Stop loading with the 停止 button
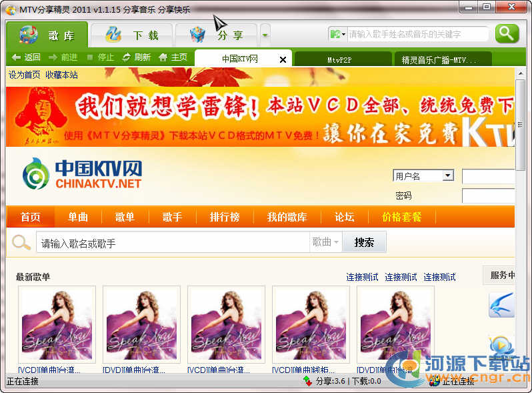532x393 pixels. [x=101, y=57]
